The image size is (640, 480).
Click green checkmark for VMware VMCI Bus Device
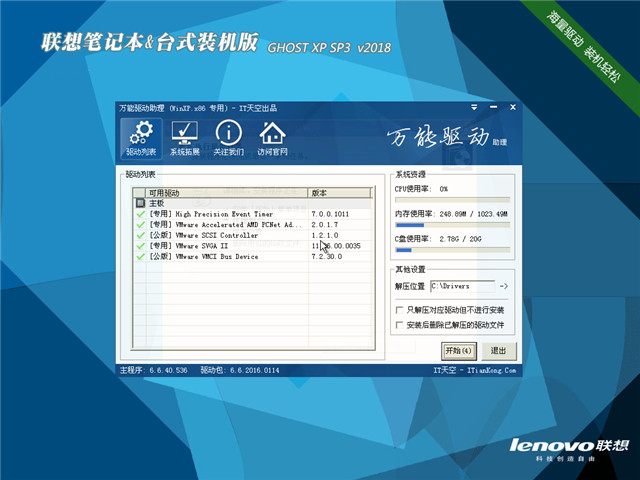140,257
